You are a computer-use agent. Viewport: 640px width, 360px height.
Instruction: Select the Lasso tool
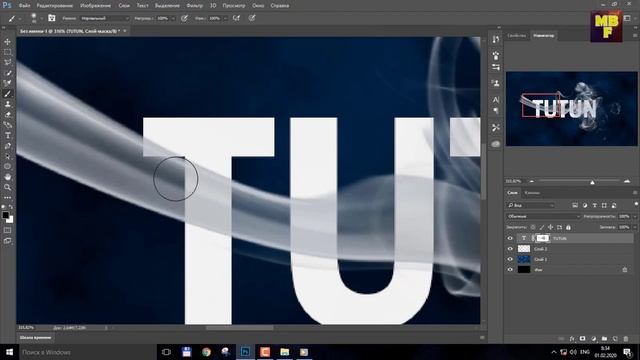(x=7, y=62)
